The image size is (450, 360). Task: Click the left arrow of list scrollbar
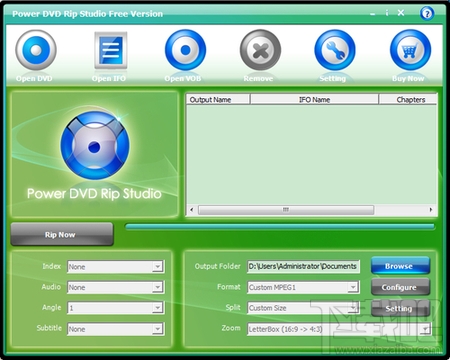192,210
